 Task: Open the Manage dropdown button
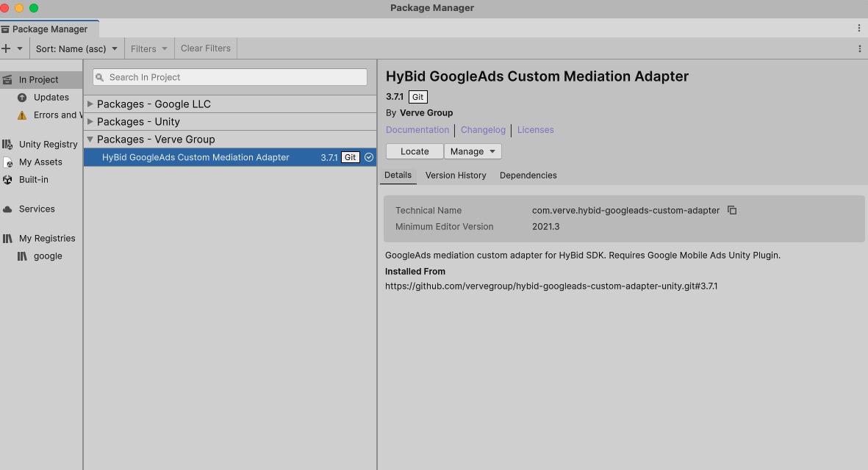tap(473, 151)
